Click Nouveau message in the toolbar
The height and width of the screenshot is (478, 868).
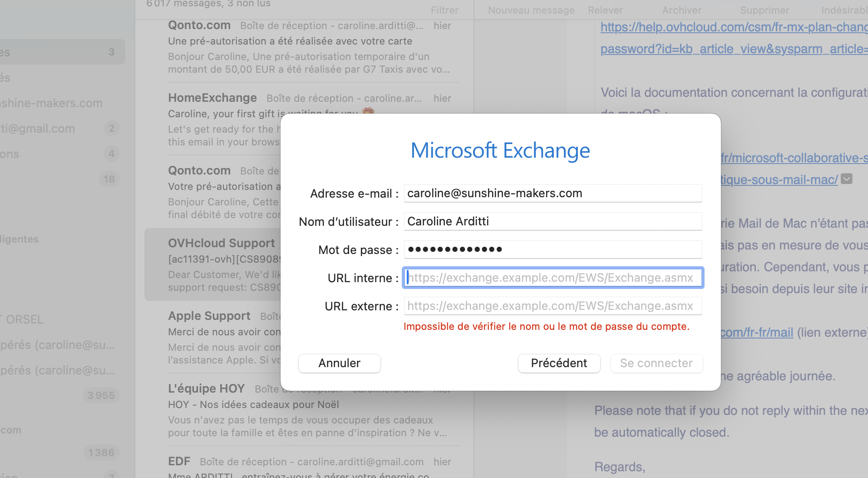(531, 10)
